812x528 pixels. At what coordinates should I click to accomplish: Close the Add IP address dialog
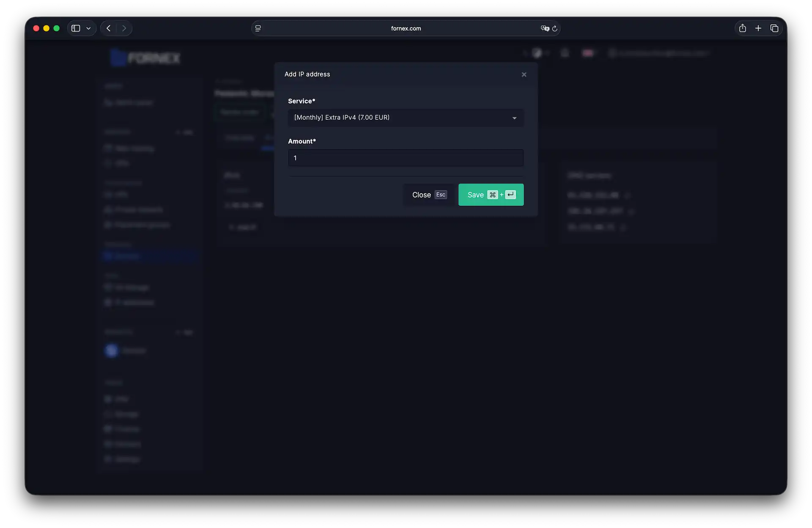(x=524, y=74)
